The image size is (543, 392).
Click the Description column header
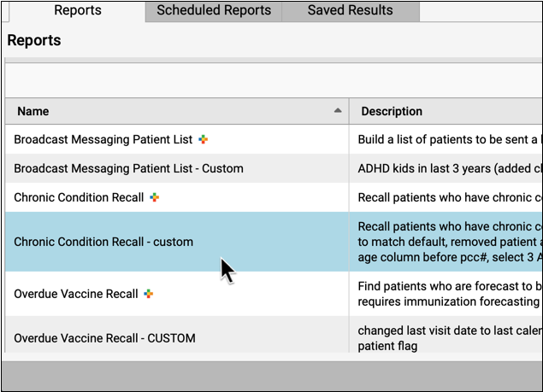[392, 111]
